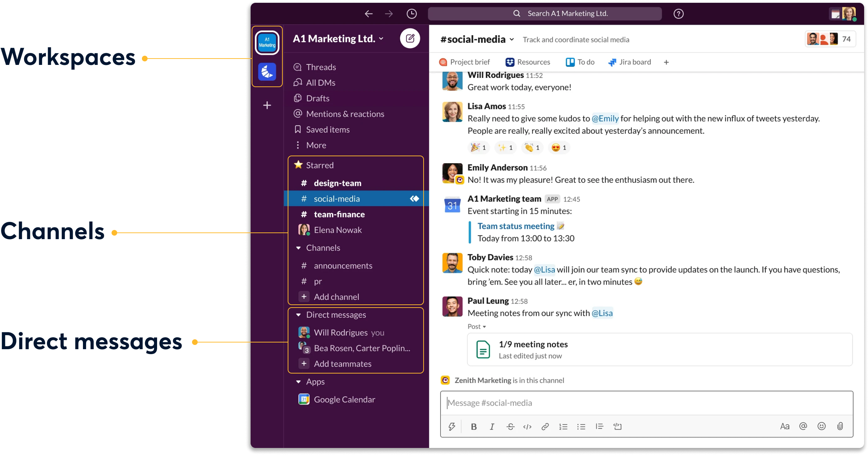This screenshot has height=455, width=868.
Task: Add a party reaction to Lisa's message
Action: (x=478, y=147)
